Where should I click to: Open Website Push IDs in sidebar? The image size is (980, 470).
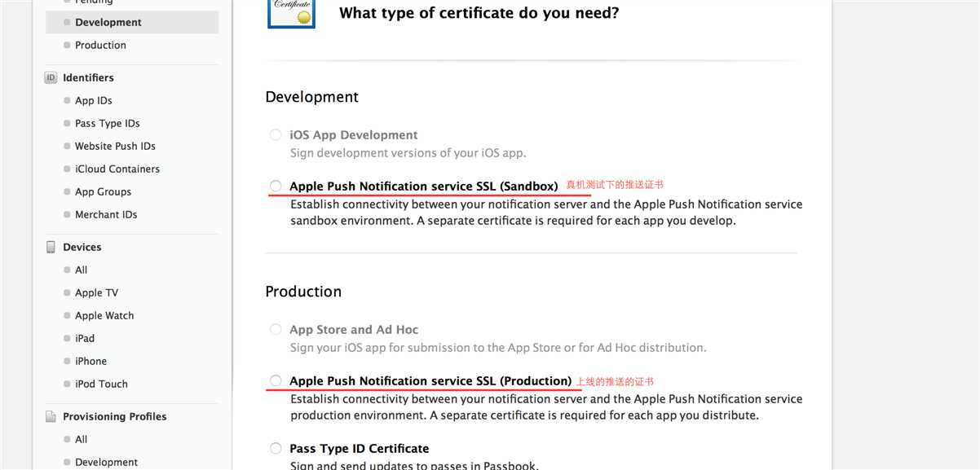(115, 147)
